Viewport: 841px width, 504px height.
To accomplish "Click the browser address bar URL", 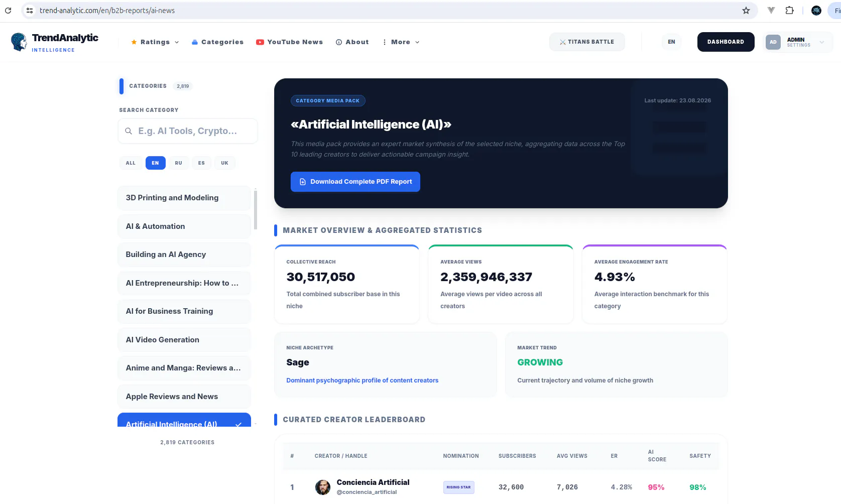I will [x=107, y=10].
